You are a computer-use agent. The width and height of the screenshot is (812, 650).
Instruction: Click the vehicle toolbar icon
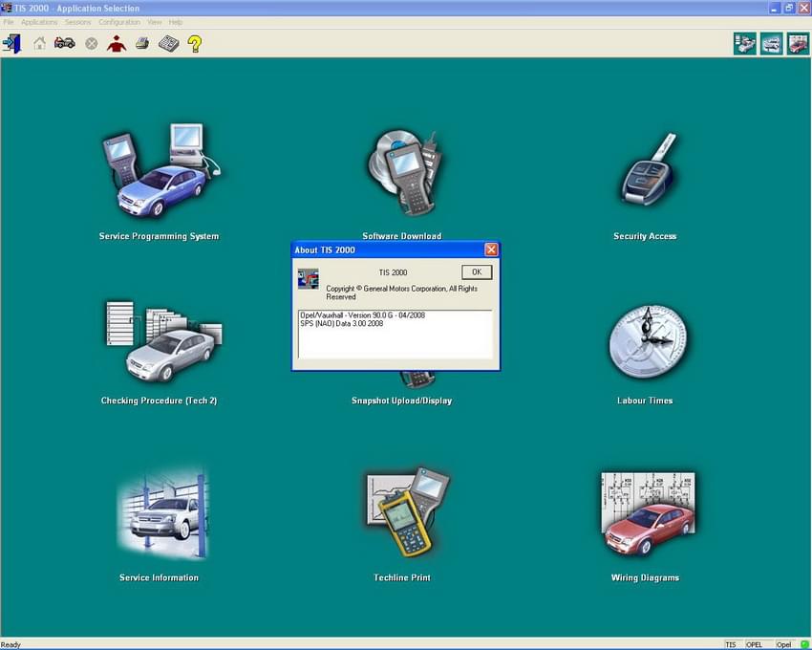65,43
